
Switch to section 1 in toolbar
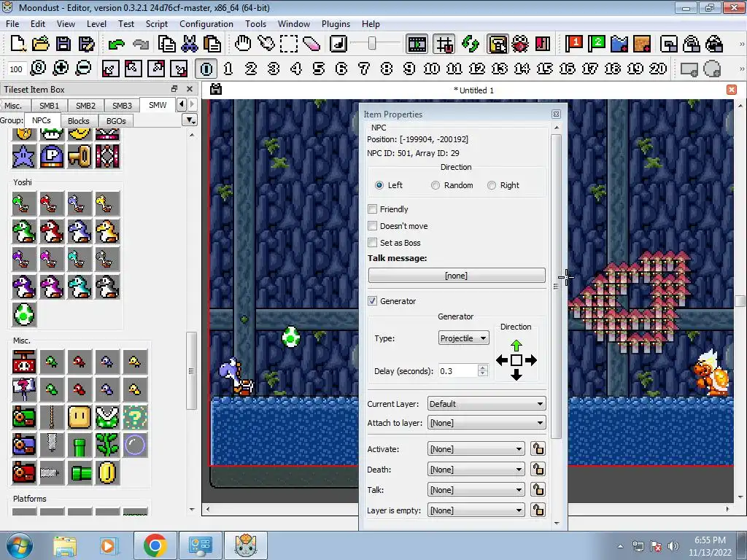click(228, 69)
